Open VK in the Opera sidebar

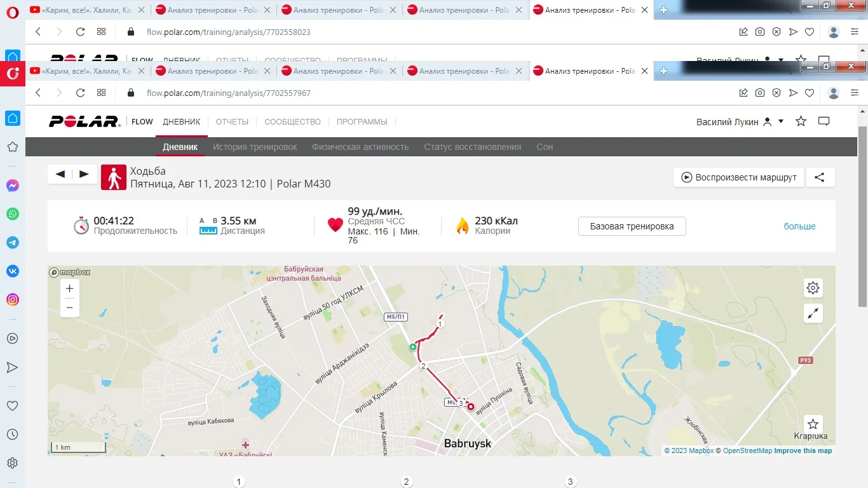13,271
